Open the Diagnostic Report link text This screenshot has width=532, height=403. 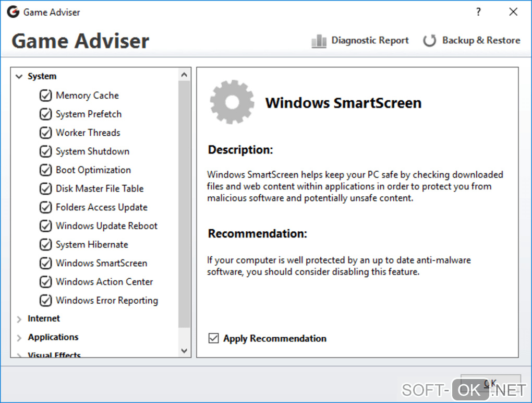click(370, 40)
